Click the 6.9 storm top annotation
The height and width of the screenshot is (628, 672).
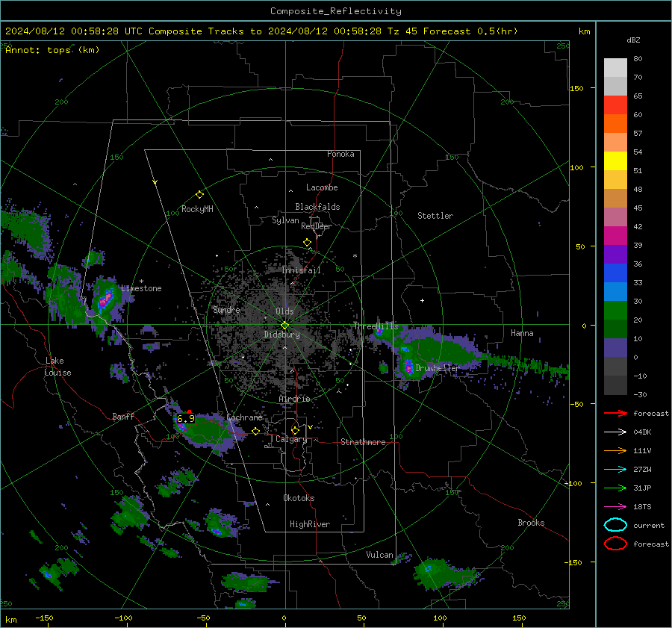[186, 419]
